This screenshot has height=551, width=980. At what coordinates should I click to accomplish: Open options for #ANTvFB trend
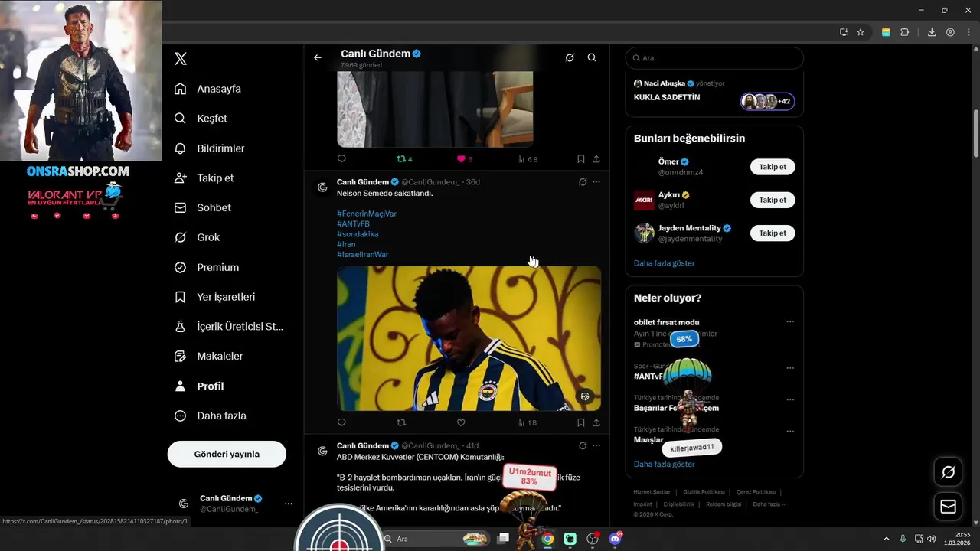tap(790, 368)
